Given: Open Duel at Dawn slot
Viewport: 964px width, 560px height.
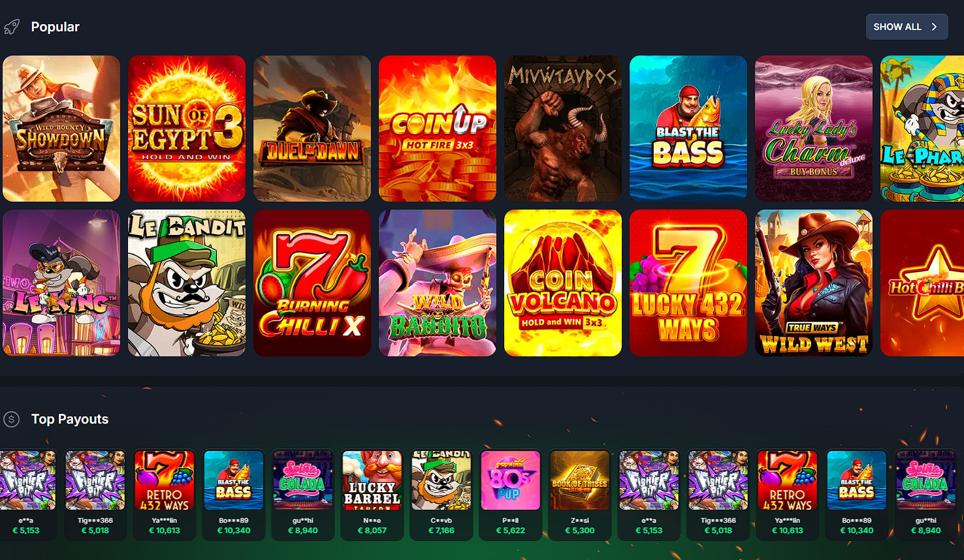Looking at the screenshot, I should pyautogui.click(x=312, y=129).
